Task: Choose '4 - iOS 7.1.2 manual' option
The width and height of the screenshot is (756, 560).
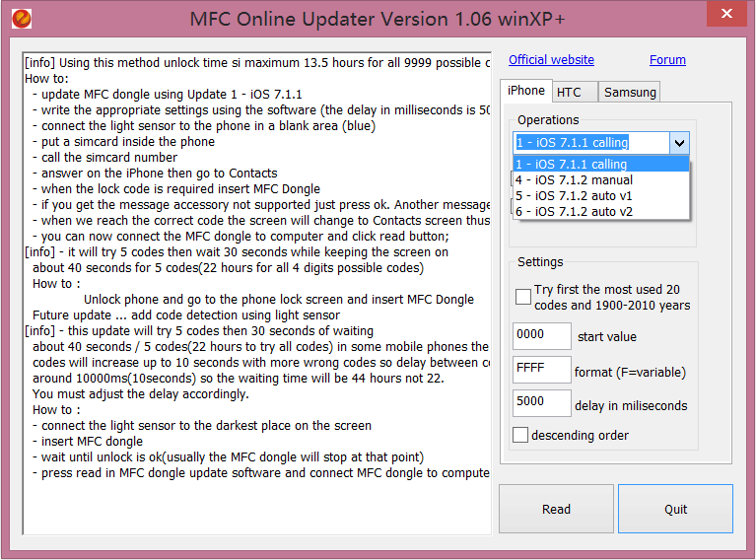Action: (574, 180)
